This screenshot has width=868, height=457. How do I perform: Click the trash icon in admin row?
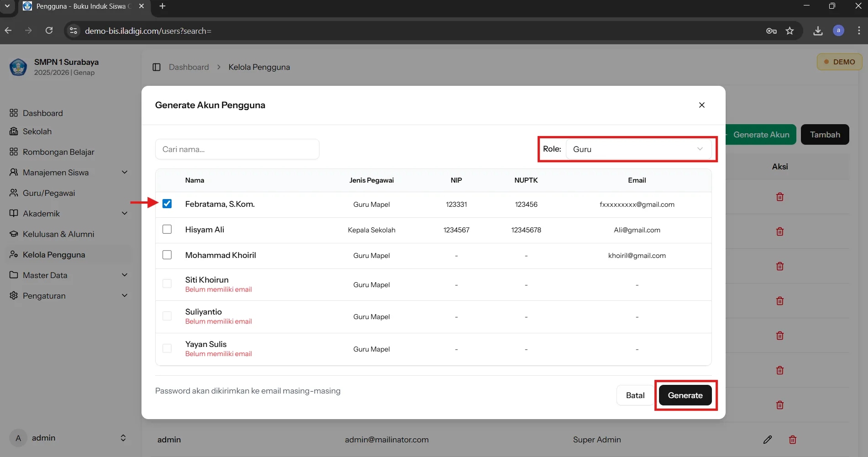(793, 440)
